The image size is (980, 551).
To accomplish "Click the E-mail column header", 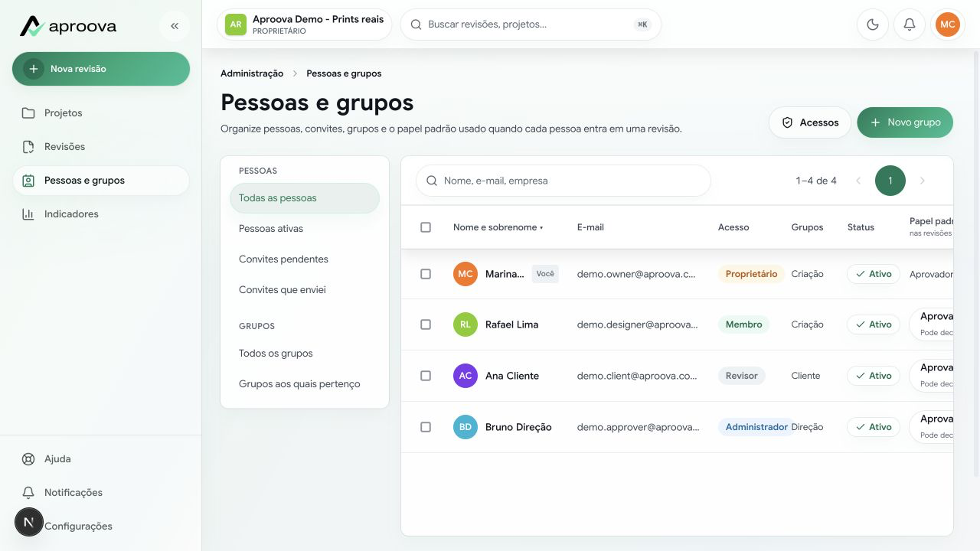I will (x=590, y=227).
